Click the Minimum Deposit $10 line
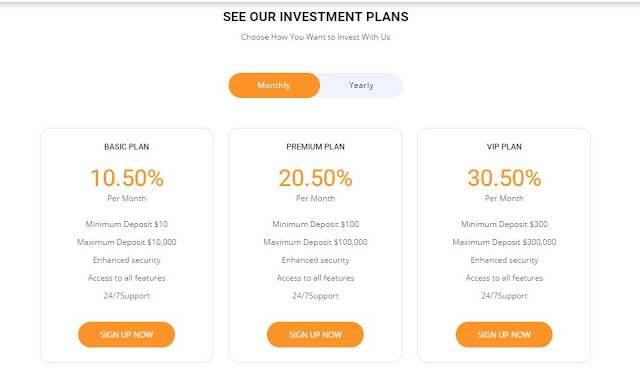 click(x=127, y=224)
